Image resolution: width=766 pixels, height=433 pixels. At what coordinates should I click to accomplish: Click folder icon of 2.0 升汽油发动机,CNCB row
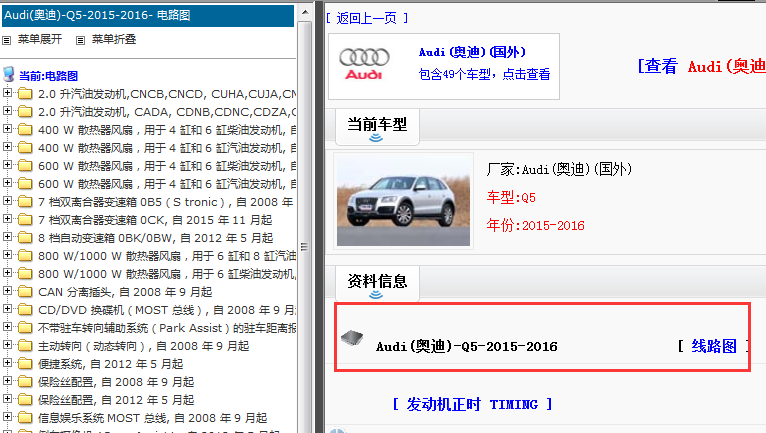click(25, 94)
